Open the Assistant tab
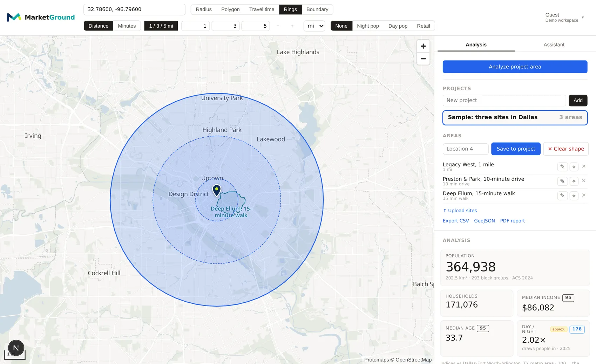This screenshot has width=596, height=364. 554,45
